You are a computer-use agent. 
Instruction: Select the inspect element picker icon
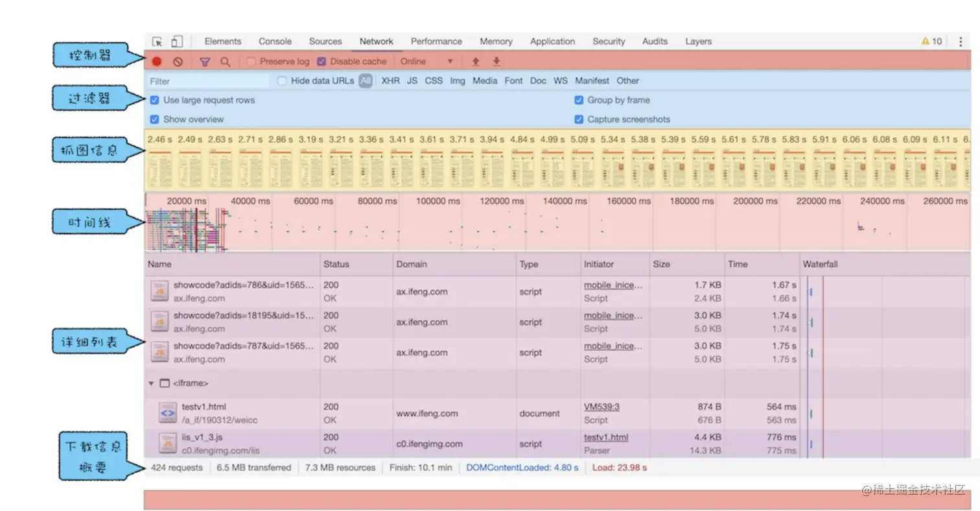click(157, 42)
